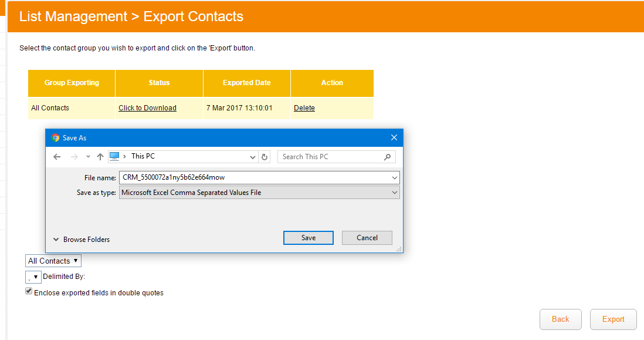Open the recent locations dropdown arrow
644x340 pixels.
[x=88, y=157]
